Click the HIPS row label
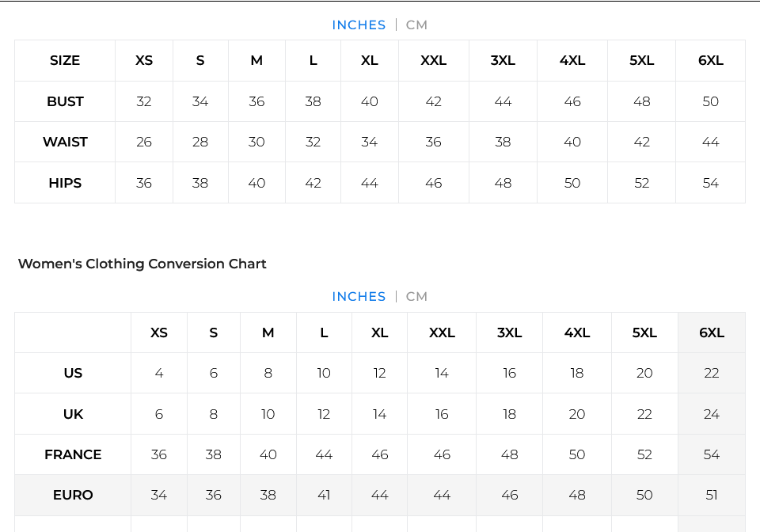 pos(65,183)
